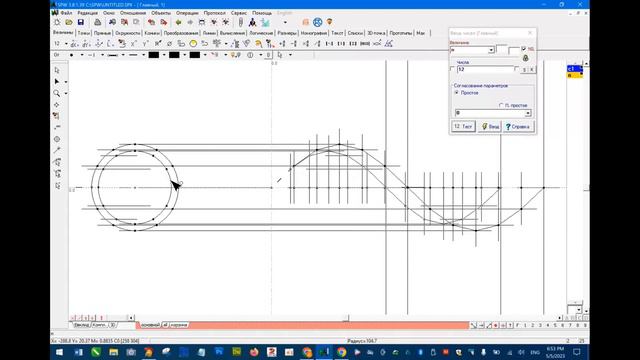Open File Explorer from the taskbar

tap(113, 352)
